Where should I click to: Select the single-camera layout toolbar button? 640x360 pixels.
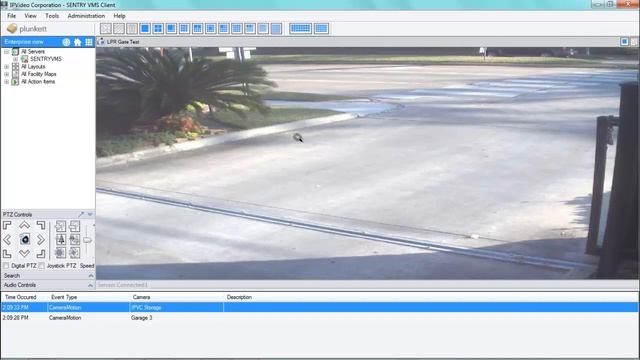[145, 29]
